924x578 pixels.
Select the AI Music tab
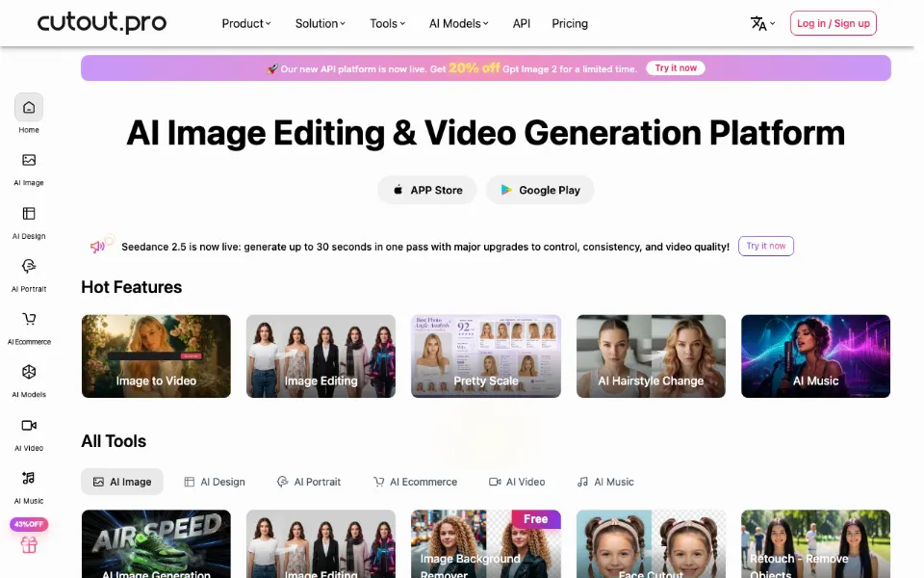(605, 482)
